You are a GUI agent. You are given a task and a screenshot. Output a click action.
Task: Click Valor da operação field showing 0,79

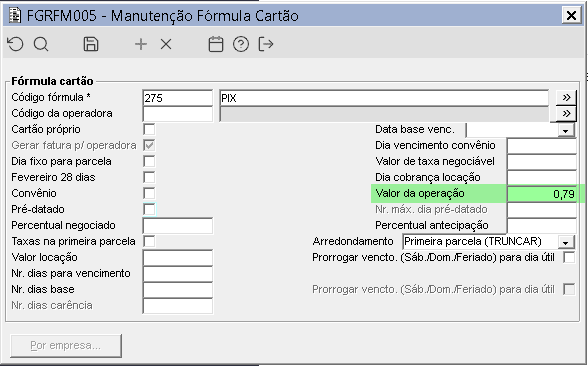point(542,194)
